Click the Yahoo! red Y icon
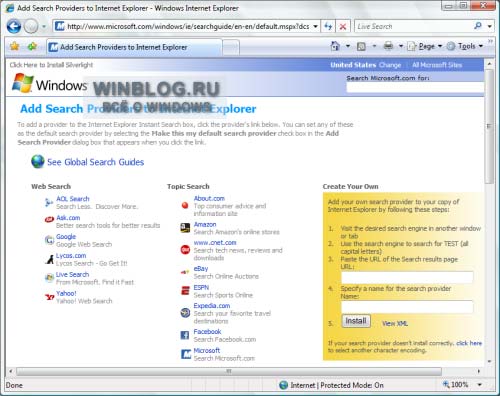The image size is (500, 396). pos(49,297)
